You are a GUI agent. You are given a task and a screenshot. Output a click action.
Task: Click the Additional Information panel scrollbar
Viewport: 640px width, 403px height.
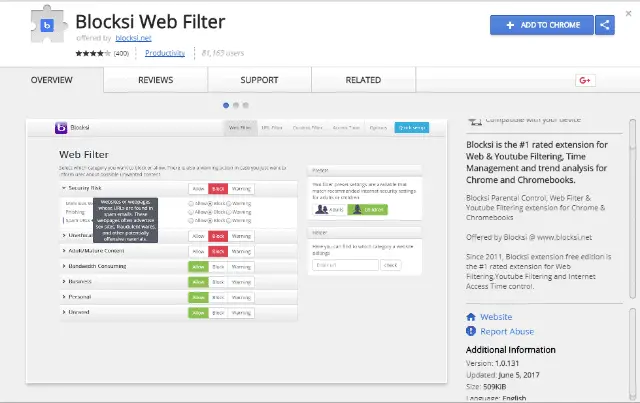point(632,354)
